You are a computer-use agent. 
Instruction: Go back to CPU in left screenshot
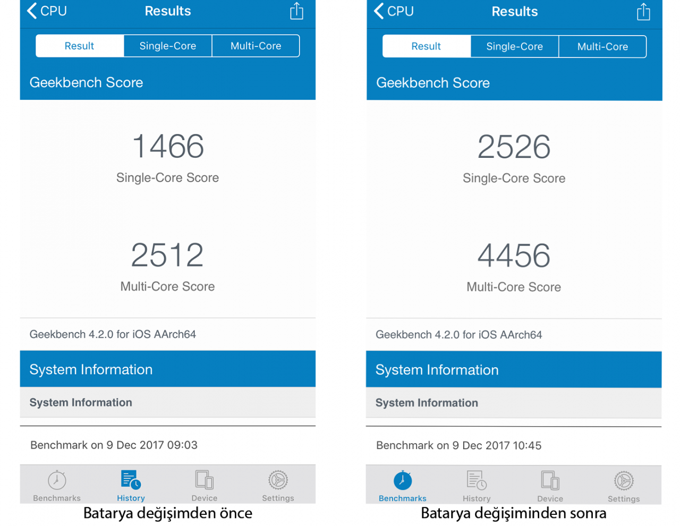pos(47,11)
